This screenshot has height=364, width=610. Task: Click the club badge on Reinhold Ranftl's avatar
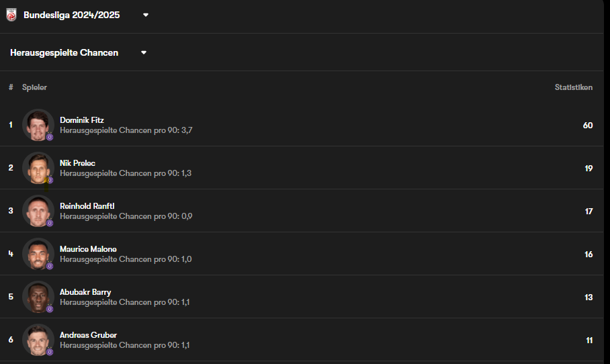coord(50,223)
